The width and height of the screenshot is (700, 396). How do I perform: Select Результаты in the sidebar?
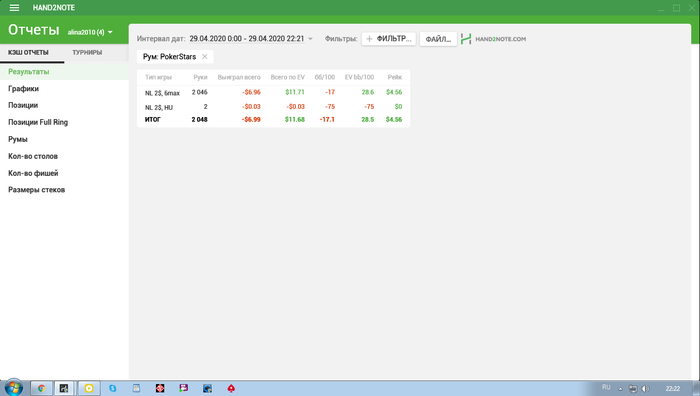(x=64, y=71)
